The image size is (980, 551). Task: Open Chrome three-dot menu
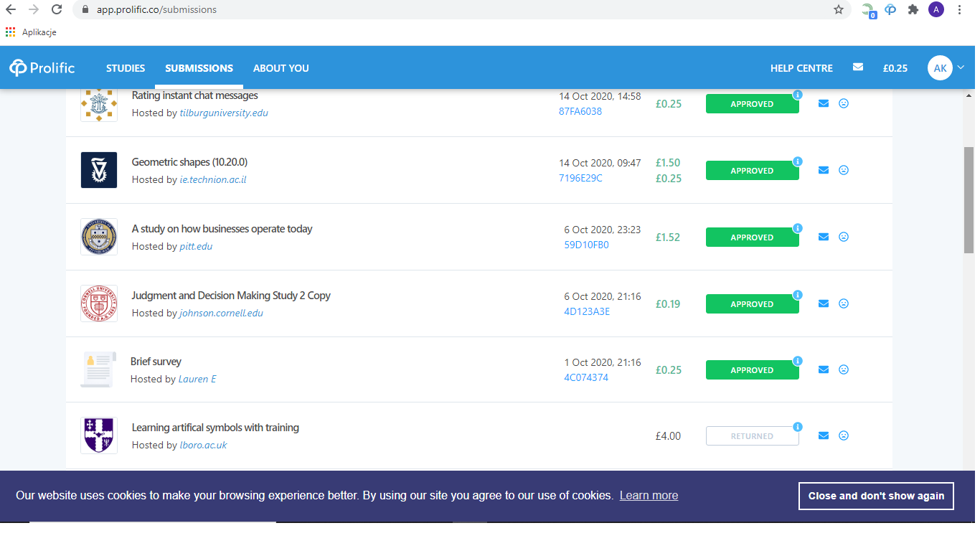(960, 10)
